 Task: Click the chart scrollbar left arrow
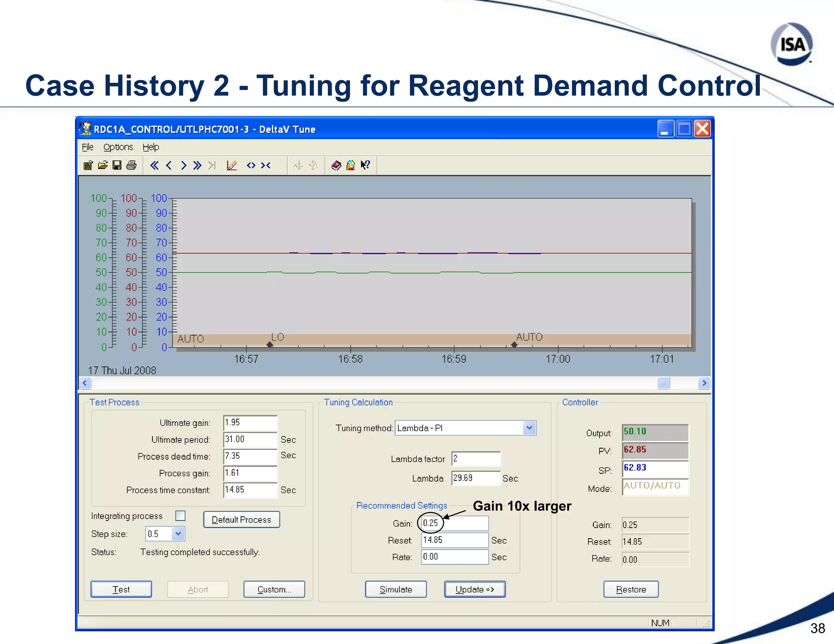(x=85, y=383)
